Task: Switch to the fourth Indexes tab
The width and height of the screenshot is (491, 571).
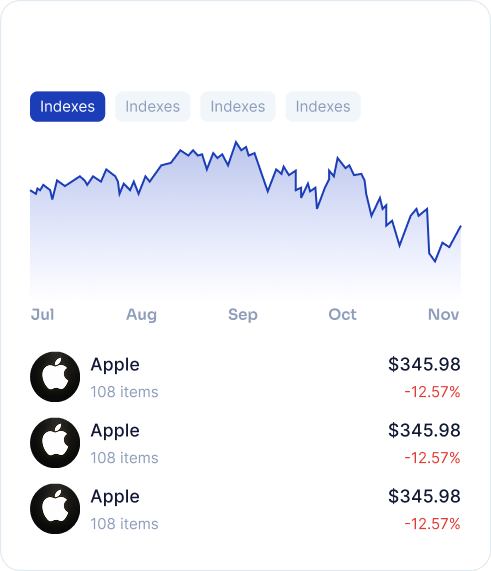Action: (x=323, y=106)
